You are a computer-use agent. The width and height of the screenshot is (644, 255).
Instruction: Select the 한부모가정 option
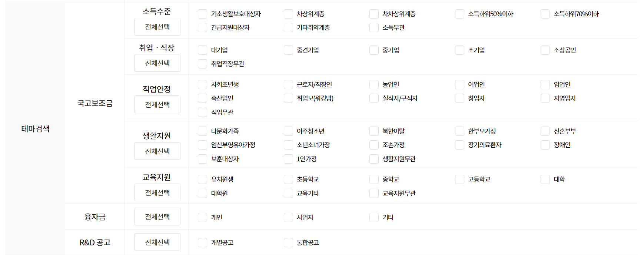459,131
